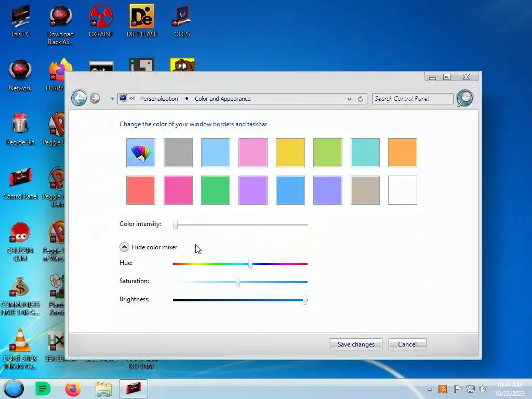Focus the Search Control Panel field
Screen dimensions: 532x399
click(x=413, y=99)
